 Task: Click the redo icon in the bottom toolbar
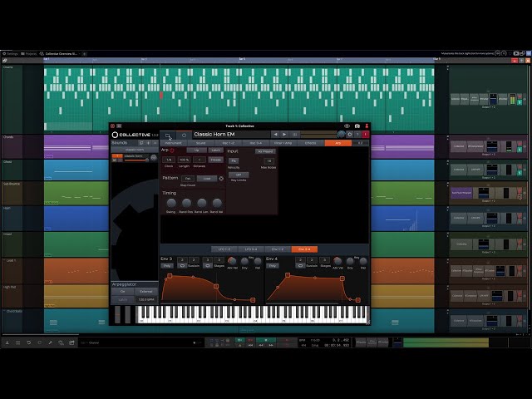coord(39,342)
